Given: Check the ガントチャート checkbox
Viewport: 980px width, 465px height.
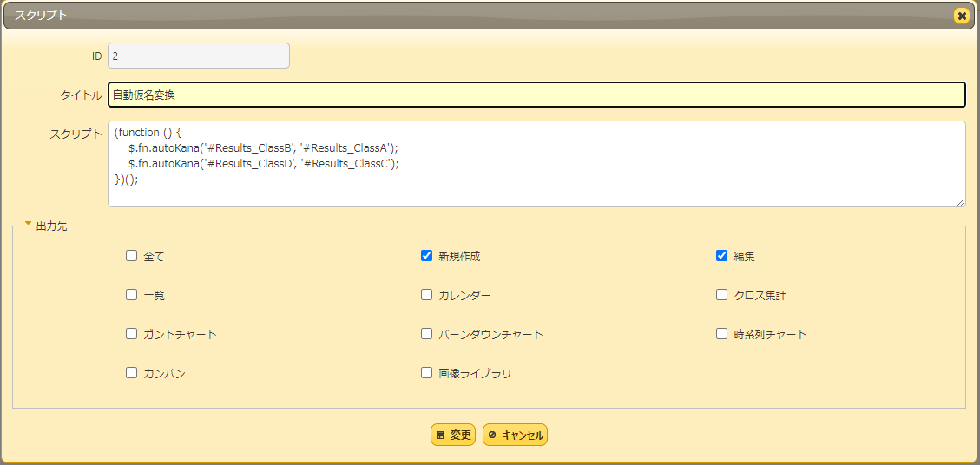Looking at the screenshot, I should [131, 334].
